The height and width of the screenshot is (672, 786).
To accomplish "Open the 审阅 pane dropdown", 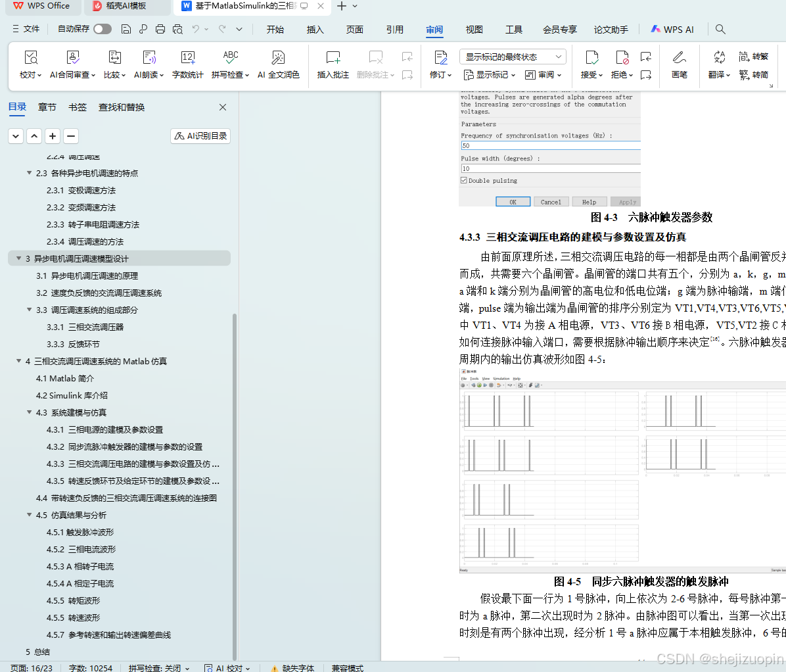I will click(x=543, y=75).
